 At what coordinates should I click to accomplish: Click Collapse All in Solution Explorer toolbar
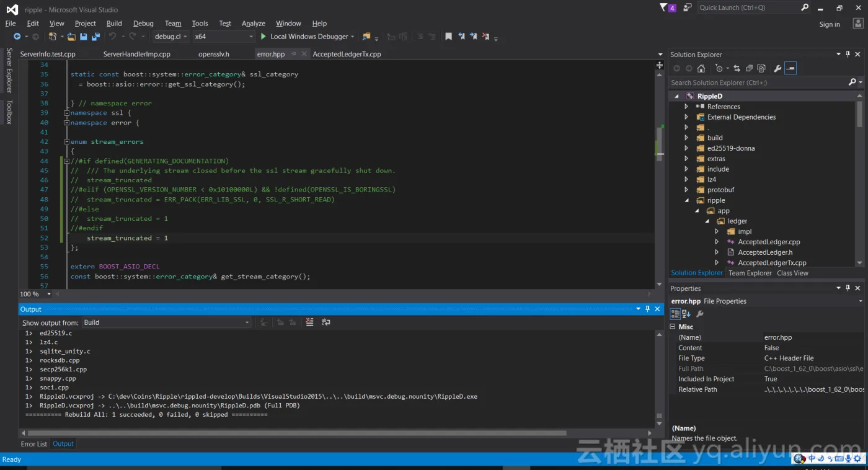coord(749,69)
